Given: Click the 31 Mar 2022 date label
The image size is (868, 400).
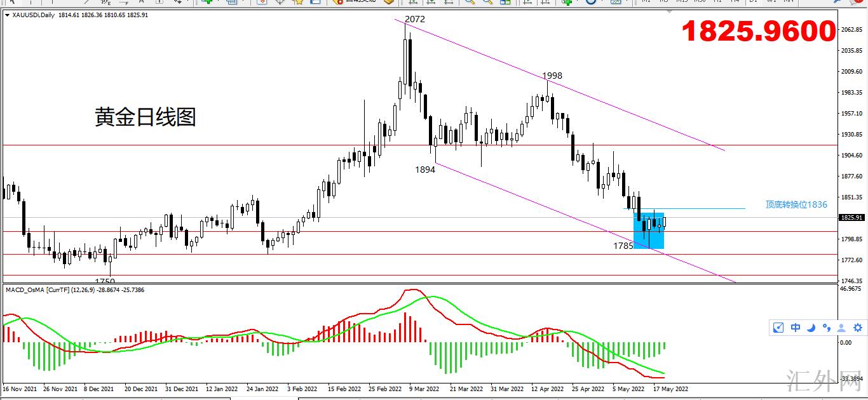Looking at the screenshot, I should (x=506, y=389).
